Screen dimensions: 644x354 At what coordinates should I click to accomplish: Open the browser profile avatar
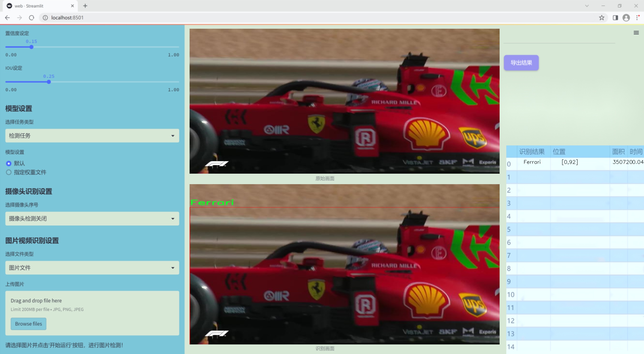coord(626,17)
